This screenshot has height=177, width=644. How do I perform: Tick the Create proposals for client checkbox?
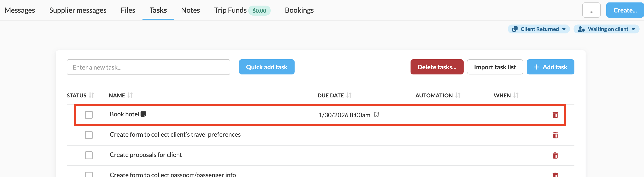[x=89, y=156]
